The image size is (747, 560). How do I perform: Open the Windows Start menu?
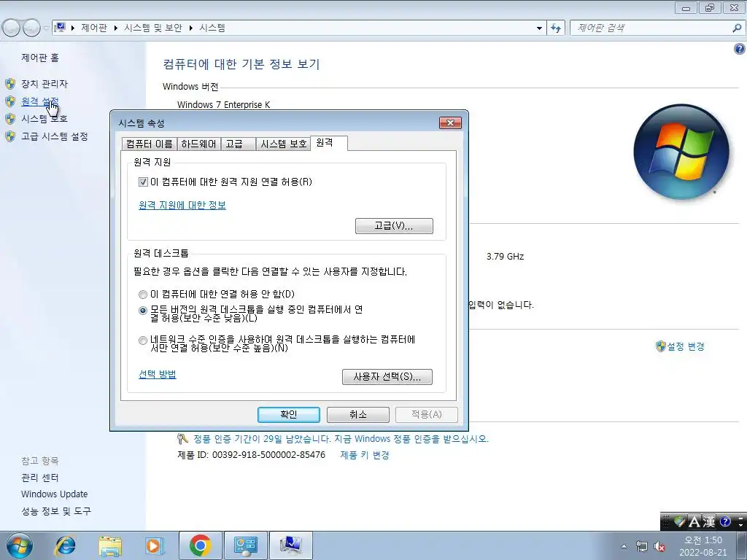[x=19, y=545]
